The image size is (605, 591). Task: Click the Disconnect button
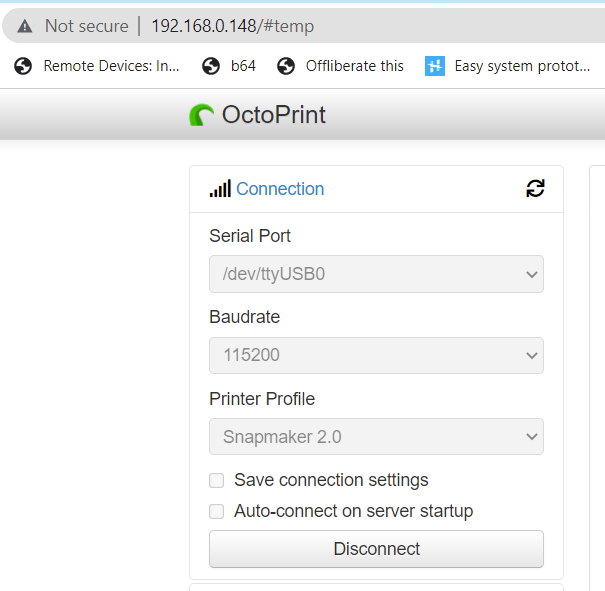[x=376, y=549]
